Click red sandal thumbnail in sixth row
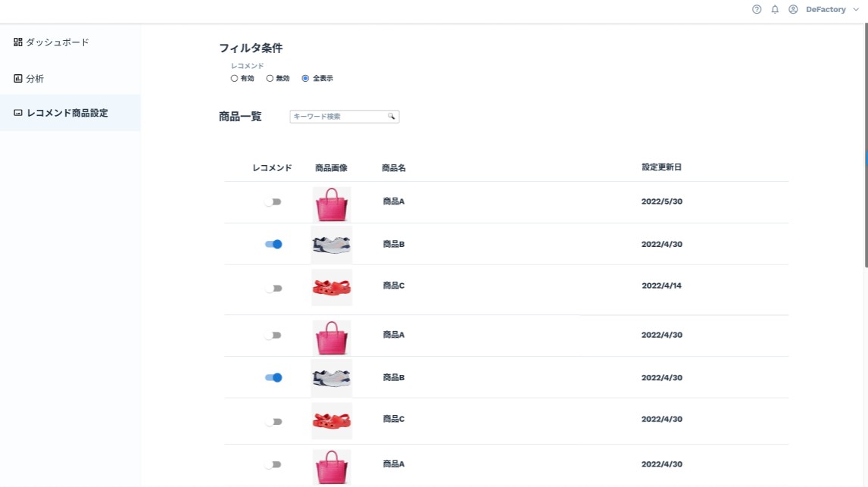Image resolution: width=868 pixels, height=487 pixels. click(x=332, y=421)
